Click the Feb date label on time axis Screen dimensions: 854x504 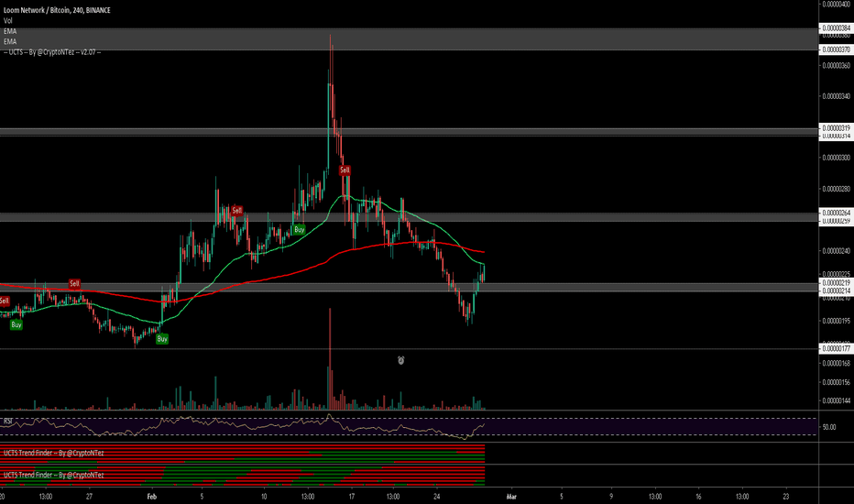pos(152,497)
